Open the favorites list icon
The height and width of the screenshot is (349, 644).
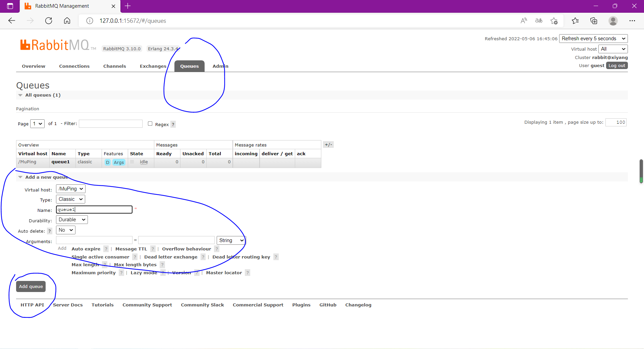(575, 21)
